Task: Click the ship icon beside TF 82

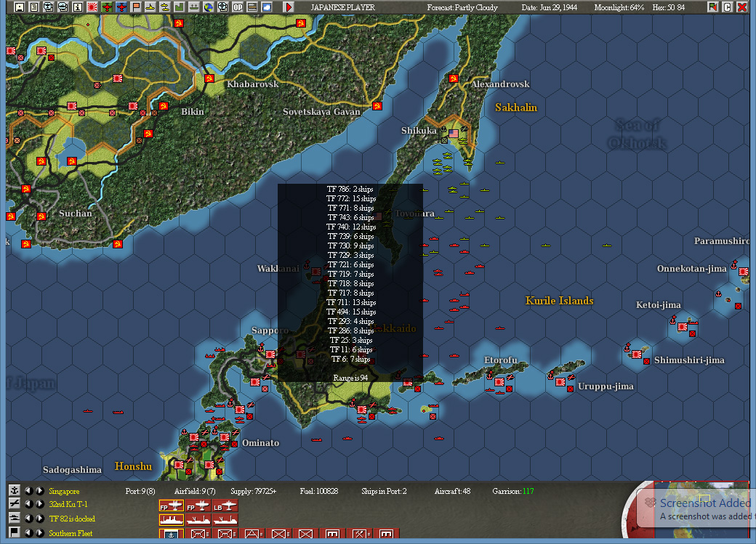Action: pos(15,518)
